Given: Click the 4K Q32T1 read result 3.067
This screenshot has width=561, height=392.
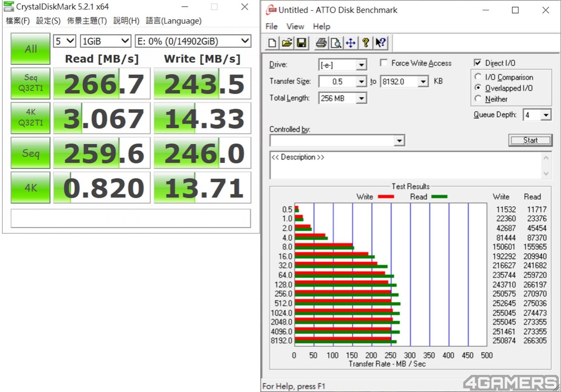Looking at the screenshot, I should tap(102, 118).
